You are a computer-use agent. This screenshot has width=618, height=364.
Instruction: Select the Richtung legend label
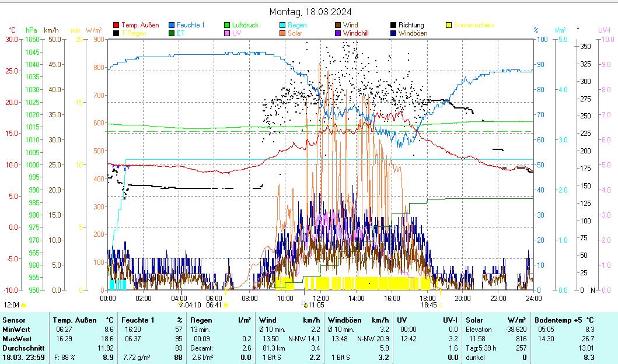click(411, 25)
